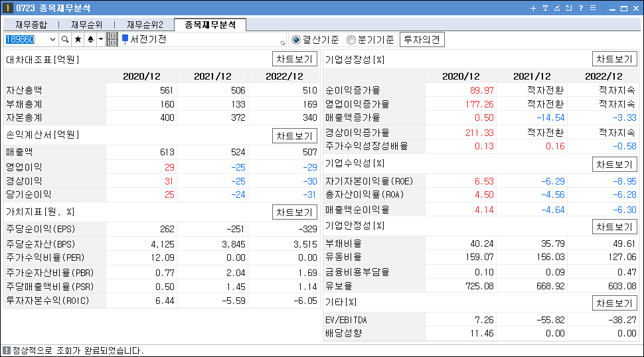Click the 당기순이익 2022/12 value -31

[x=309, y=194]
